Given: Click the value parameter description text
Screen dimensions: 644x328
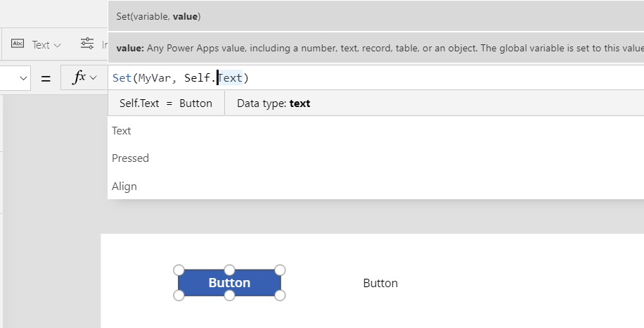Looking at the screenshot, I should click(x=380, y=48).
